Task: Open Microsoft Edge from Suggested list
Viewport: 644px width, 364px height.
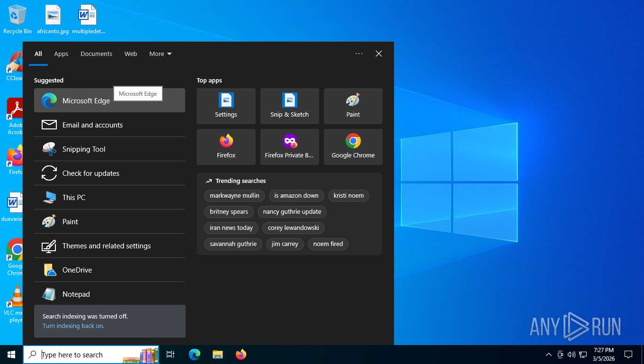Action: (x=109, y=100)
